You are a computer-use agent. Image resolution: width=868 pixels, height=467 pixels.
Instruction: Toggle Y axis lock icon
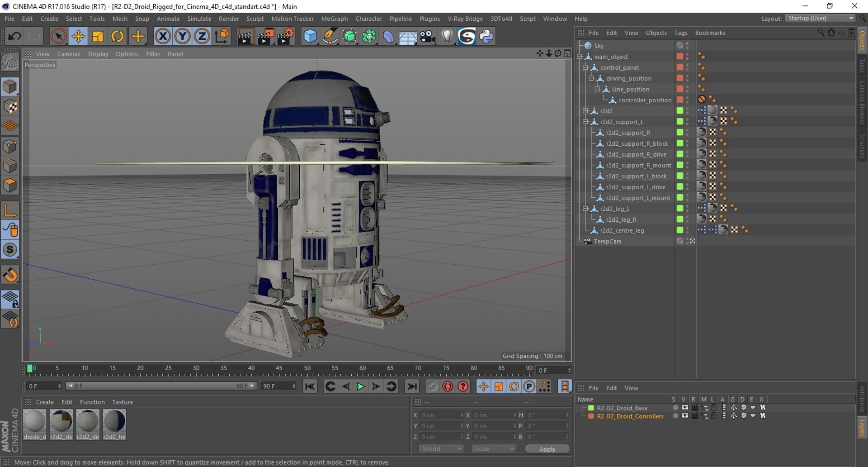pyautogui.click(x=182, y=36)
